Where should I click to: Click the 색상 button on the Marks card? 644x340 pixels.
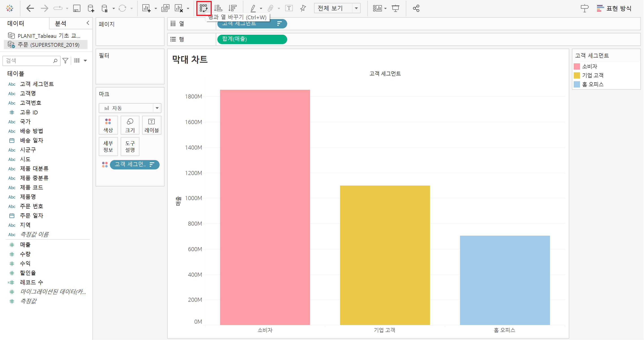click(108, 125)
